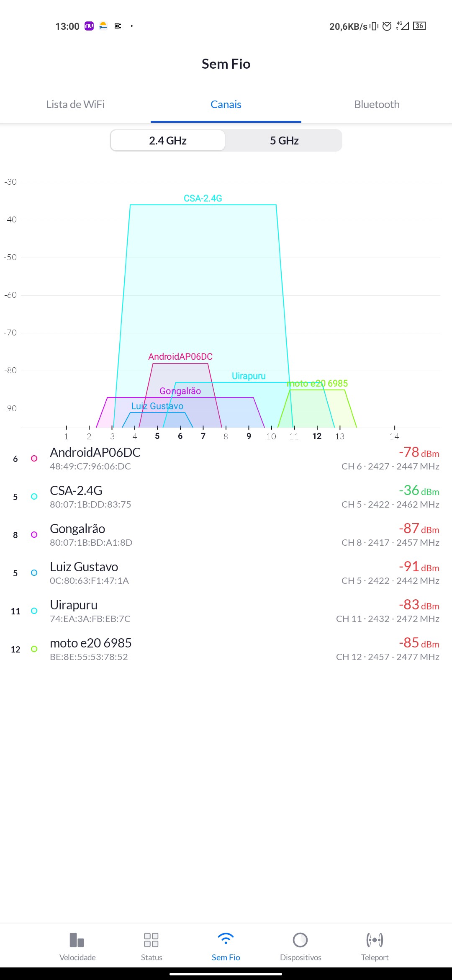Tap the Sem Fio WiFi icon
This screenshot has width=452, height=980.
click(x=226, y=939)
